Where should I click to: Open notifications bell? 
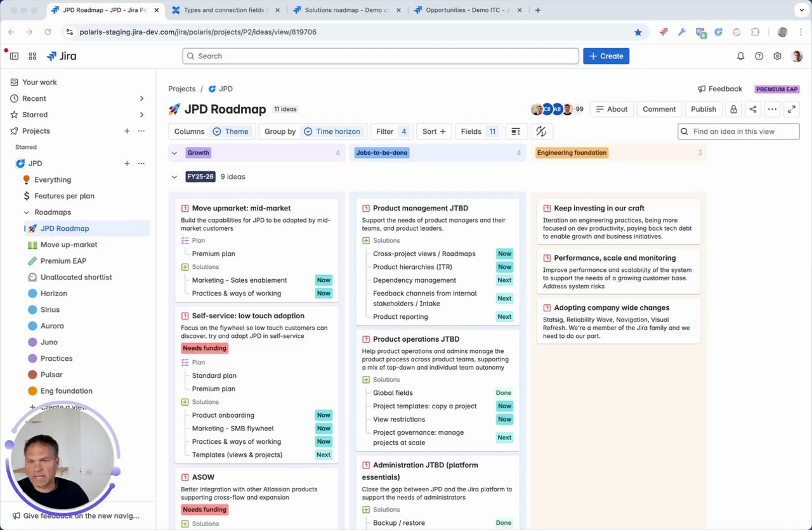click(740, 56)
